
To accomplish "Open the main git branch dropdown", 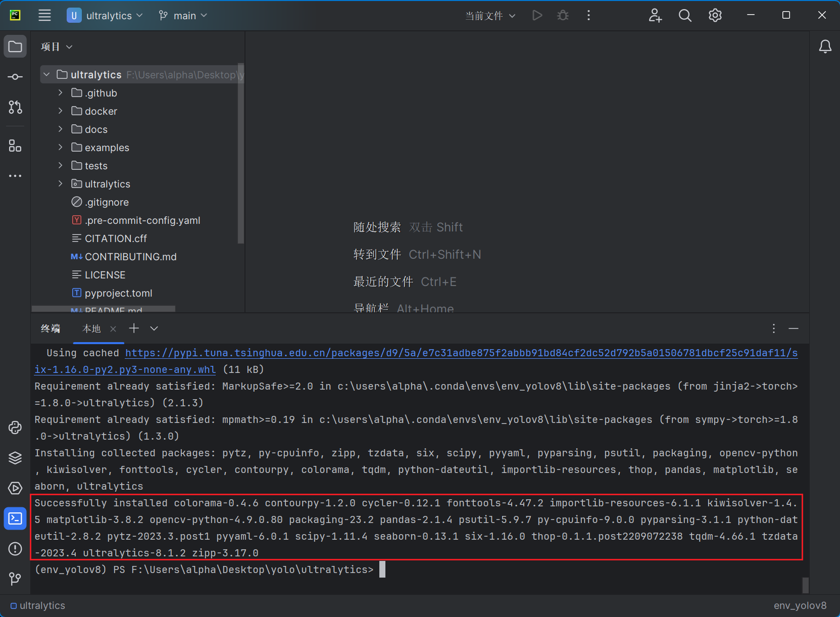I will [x=183, y=16].
